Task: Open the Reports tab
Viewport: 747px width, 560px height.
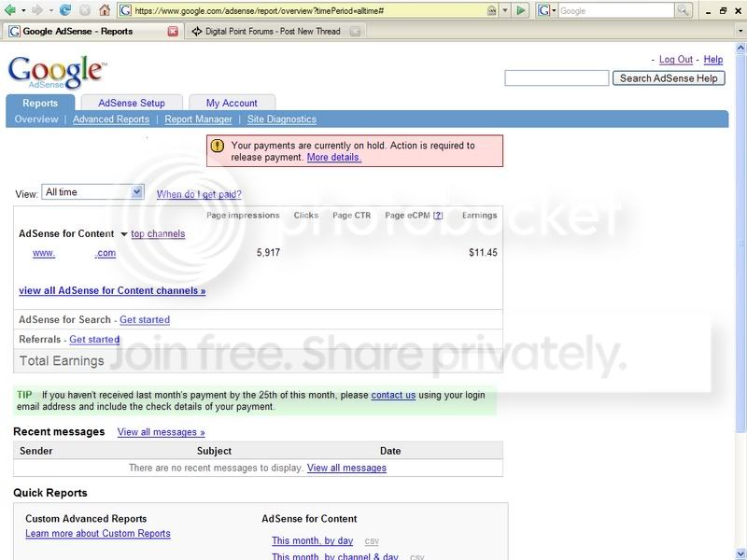Action: 40,103
